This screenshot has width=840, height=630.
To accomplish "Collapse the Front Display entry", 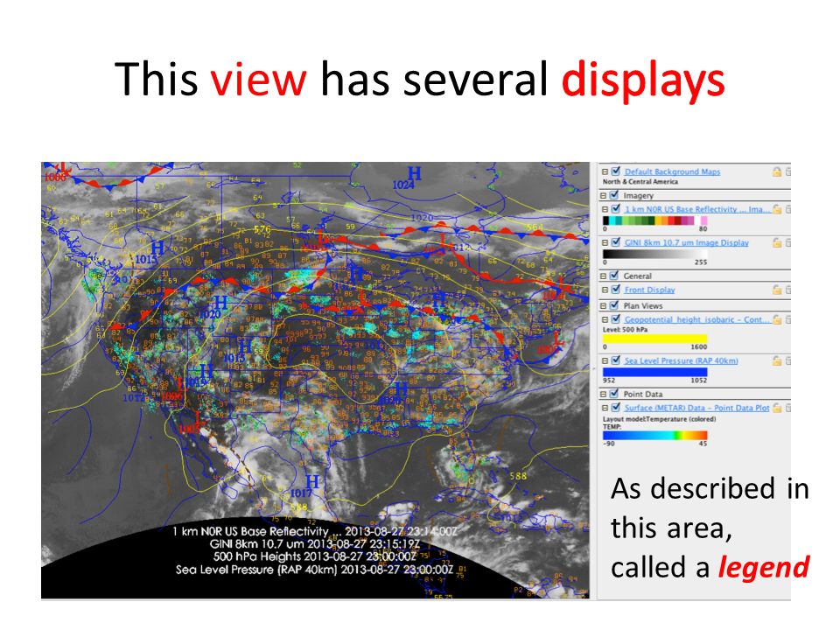I will coord(605,290).
